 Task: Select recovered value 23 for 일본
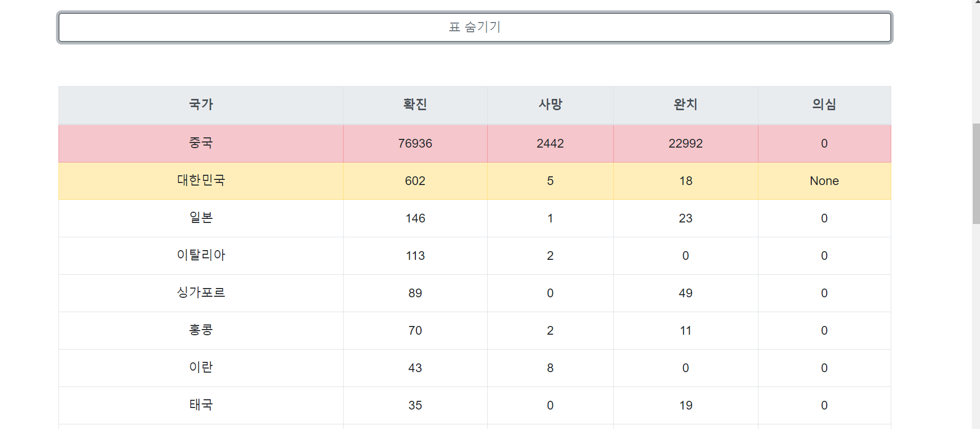point(686,218)
